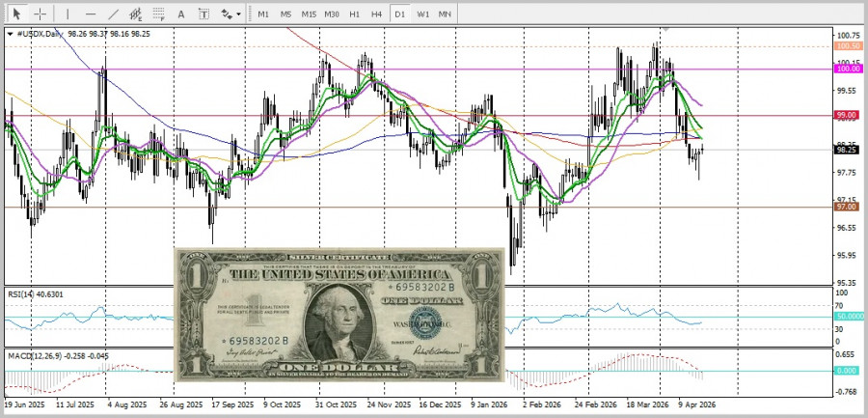Select the Fibonacci retracement tool
Screen dimensions: 868x418
coord(159,14)
